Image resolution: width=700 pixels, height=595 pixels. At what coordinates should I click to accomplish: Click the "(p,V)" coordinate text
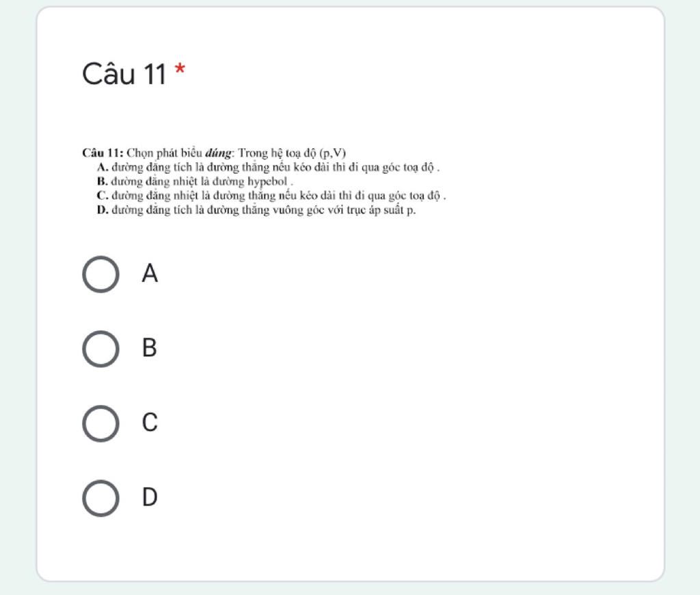[333, 153]
